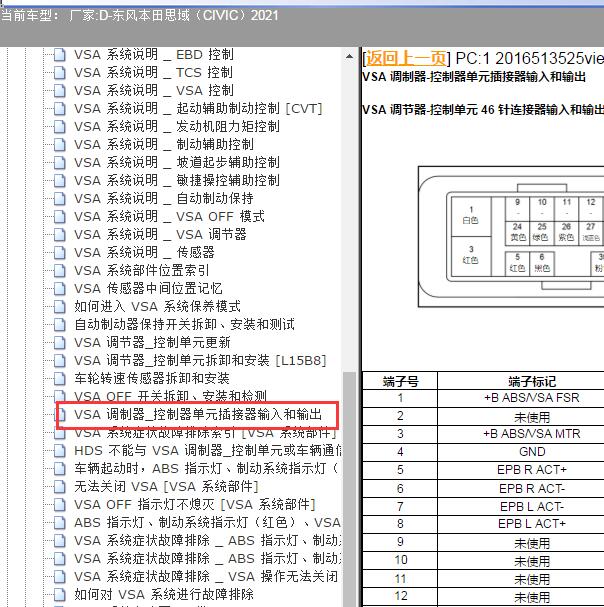
Task: Select 如何对 VSA 系统进行故障排除
Action: [164, 594]
